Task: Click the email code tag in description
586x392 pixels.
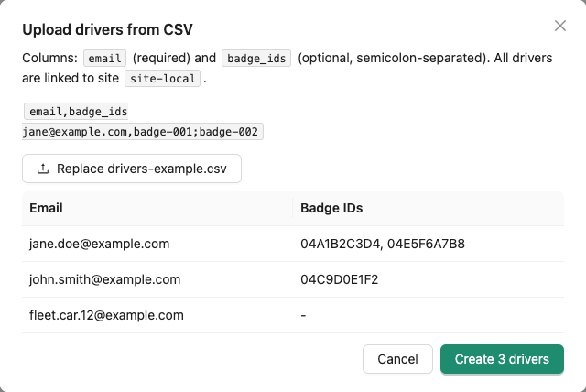Action: click(104, 59)
